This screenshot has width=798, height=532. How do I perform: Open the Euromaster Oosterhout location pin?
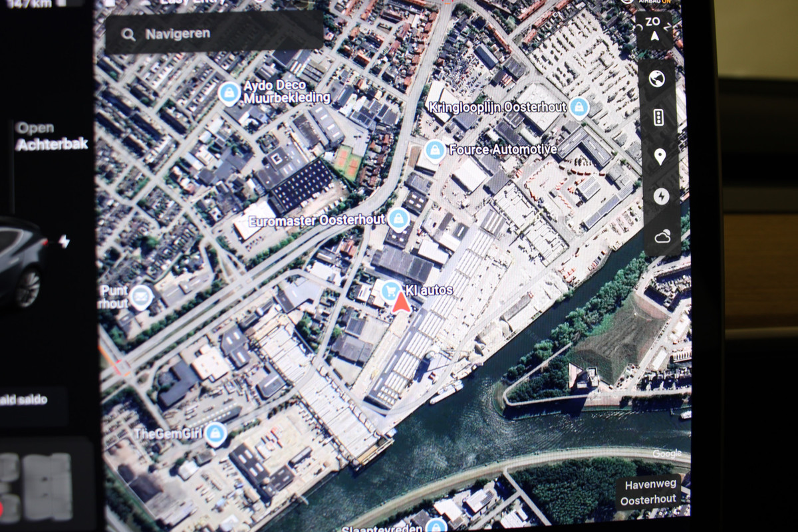pos(398,218)
